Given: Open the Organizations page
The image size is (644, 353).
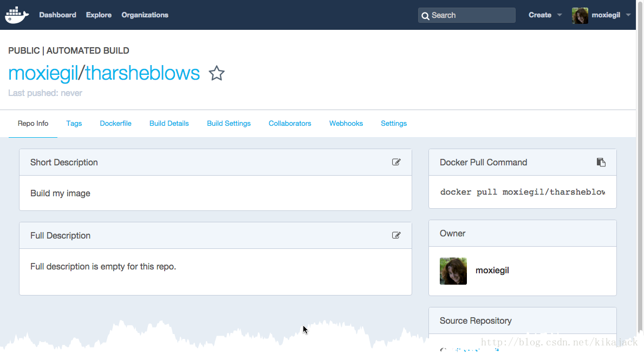Looking at the screenshot, I should (x=145, y=15).
